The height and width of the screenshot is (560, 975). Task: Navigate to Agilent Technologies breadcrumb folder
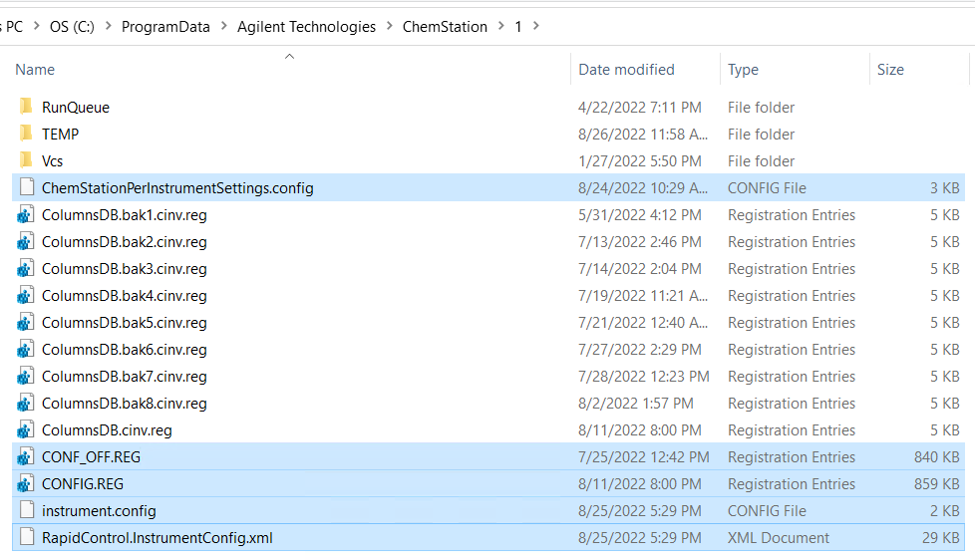point(306,27)
